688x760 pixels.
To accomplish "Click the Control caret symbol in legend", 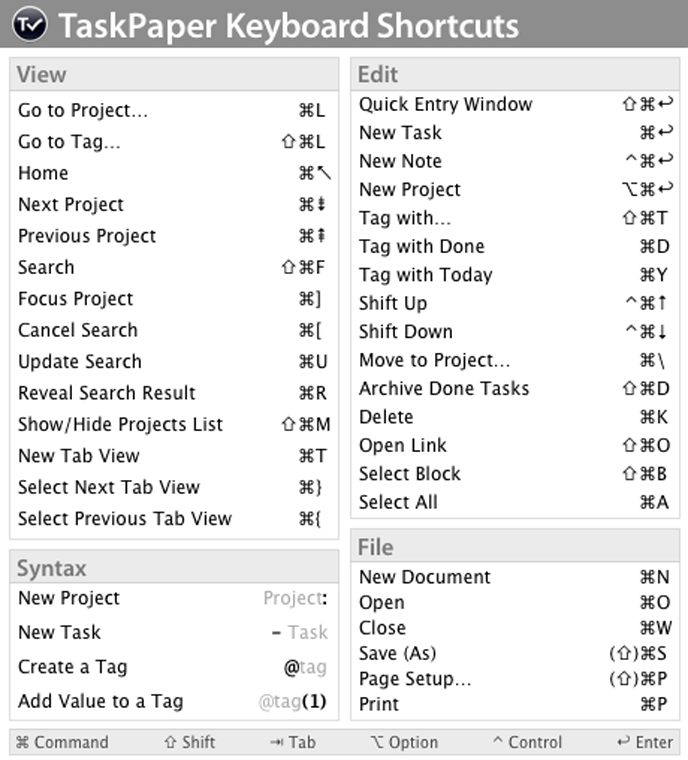I will tap(498, 742).
